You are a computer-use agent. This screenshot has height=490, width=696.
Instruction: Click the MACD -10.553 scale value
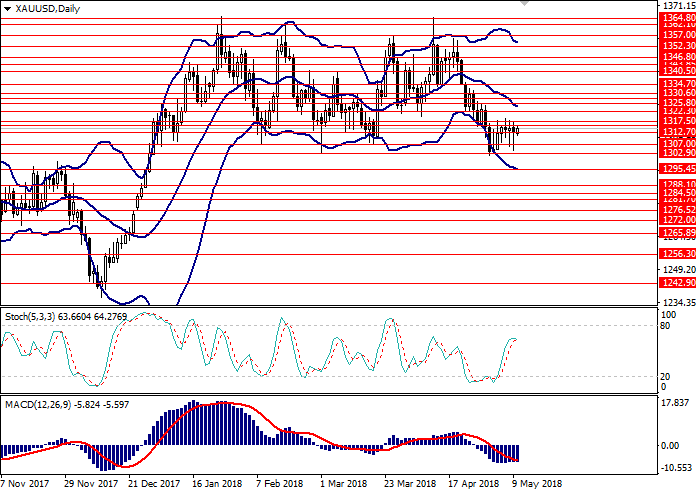coord(676,467)
